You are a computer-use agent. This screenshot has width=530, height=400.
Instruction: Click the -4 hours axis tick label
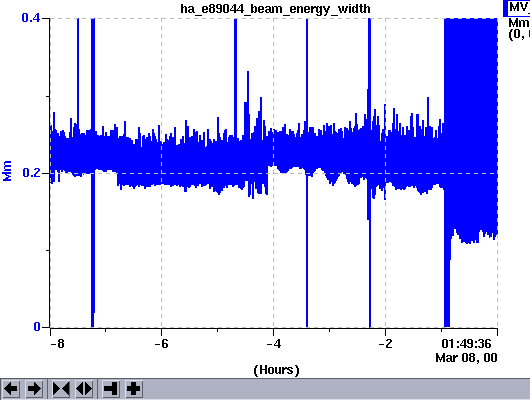(x=274, y=344)
